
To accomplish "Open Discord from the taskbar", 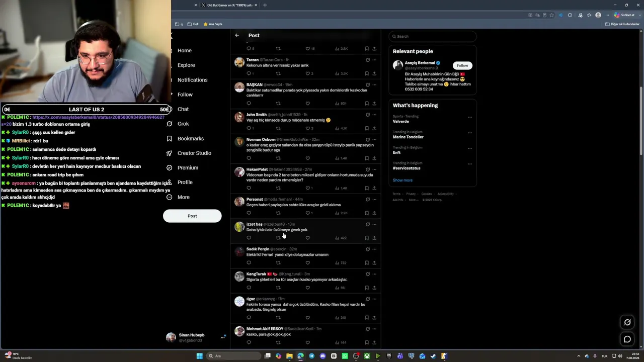I will click(323, 356).
